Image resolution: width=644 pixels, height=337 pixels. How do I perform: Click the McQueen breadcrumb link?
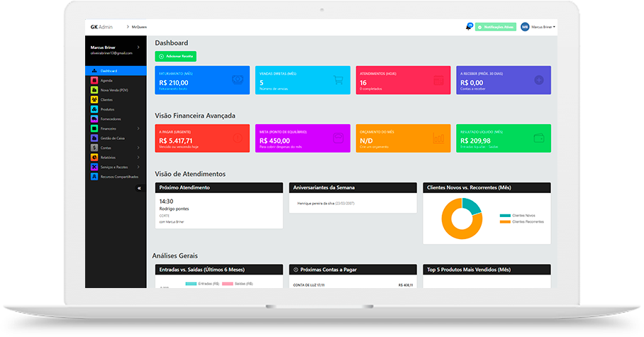click(x=139, y=27)
